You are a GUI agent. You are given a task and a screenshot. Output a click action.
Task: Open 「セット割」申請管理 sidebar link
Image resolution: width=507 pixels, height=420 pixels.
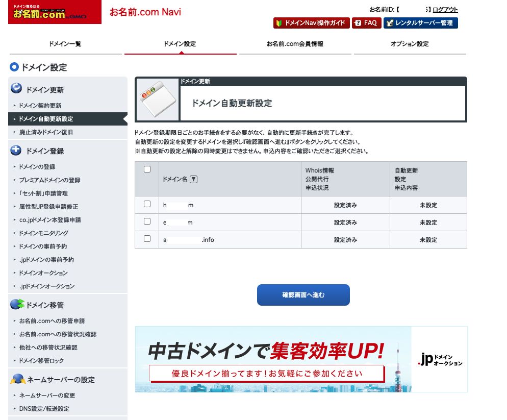coord(43,193)
